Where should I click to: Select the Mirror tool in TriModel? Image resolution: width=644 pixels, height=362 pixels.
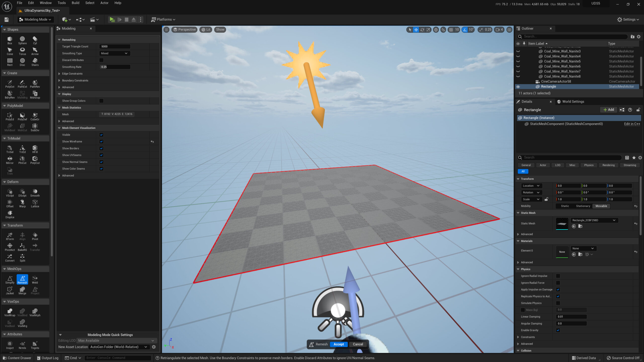(10, 160)
